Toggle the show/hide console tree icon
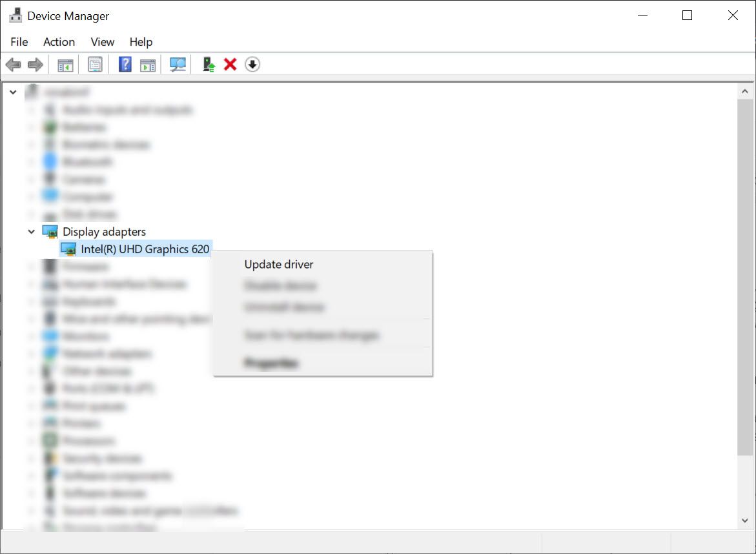756x554 pixels. [65, 65]
